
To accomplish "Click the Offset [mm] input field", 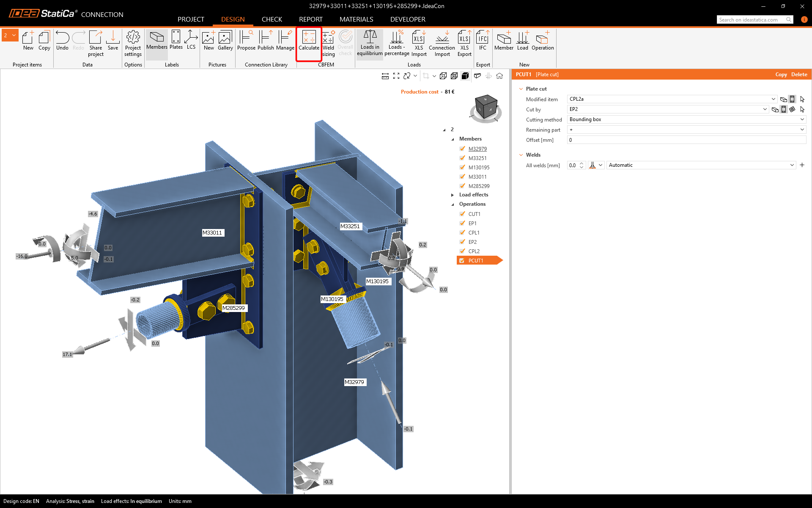I will click(x=685, y=140).
